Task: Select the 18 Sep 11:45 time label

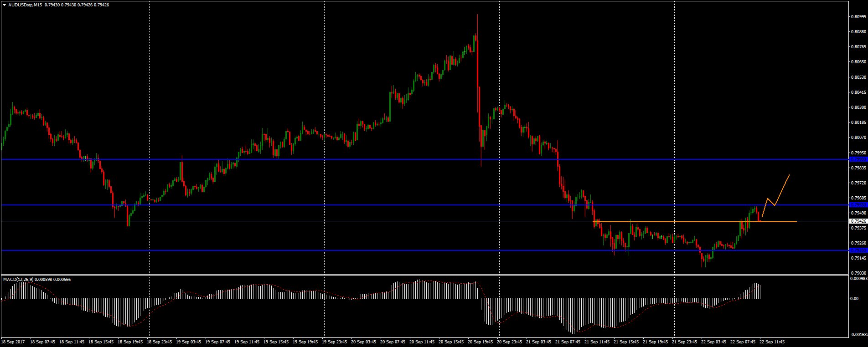Action: (73, 341)
